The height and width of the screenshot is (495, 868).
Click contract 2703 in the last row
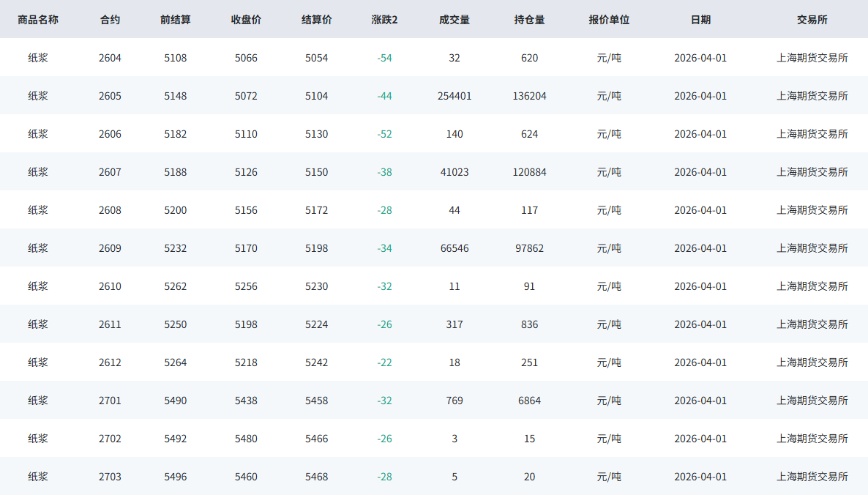click(x=110, y=477)
